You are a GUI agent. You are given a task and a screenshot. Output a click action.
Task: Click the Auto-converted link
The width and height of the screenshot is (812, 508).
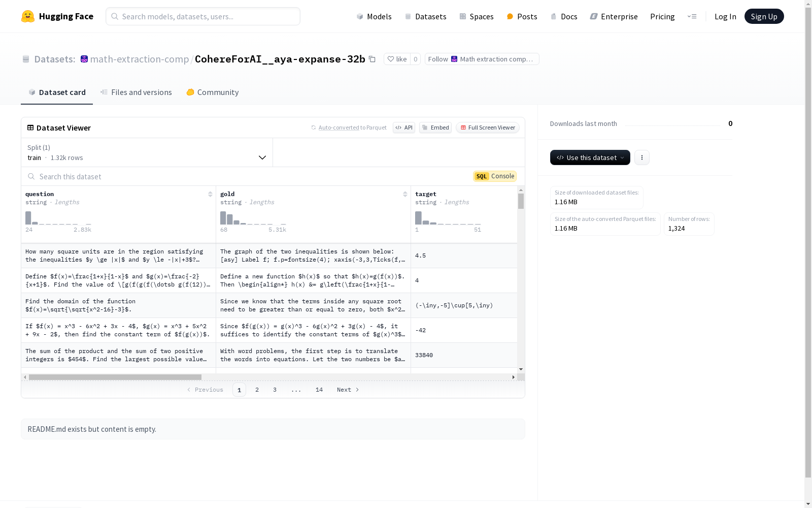(x=339, y=128)
